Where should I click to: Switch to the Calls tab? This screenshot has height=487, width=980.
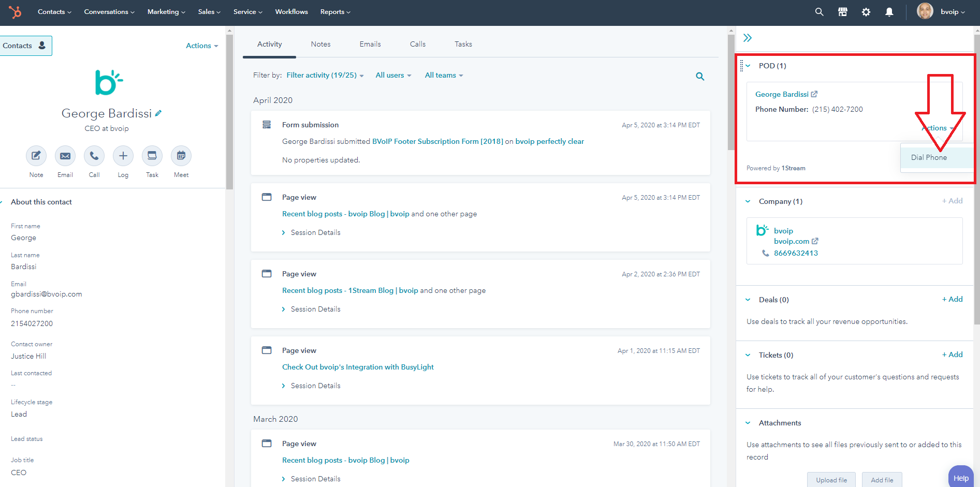[418, 44]
